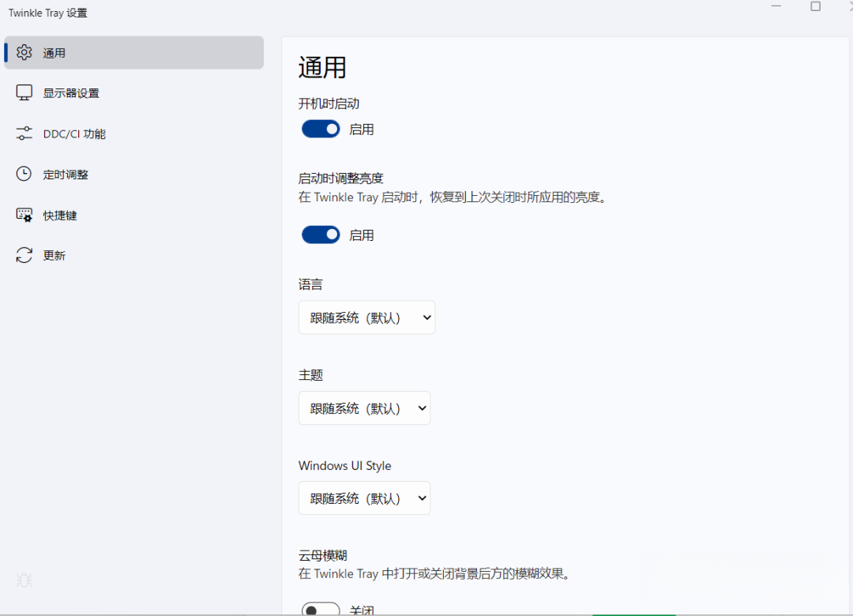
Task: Click the Twinkle Tray 设置 window title
Action: click(x=48, y=13)
